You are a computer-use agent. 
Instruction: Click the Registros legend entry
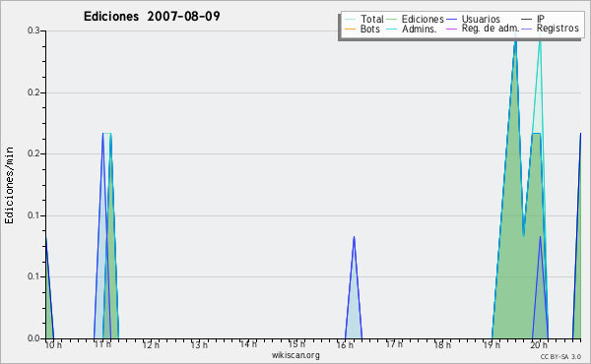551,29
